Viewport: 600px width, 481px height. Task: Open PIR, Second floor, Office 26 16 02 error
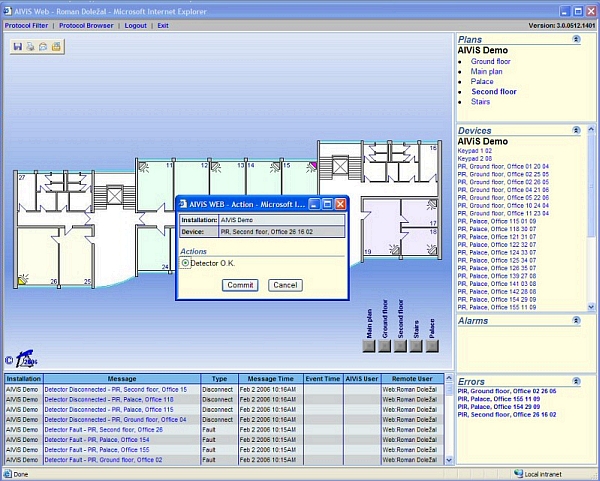tap(507, 414)
